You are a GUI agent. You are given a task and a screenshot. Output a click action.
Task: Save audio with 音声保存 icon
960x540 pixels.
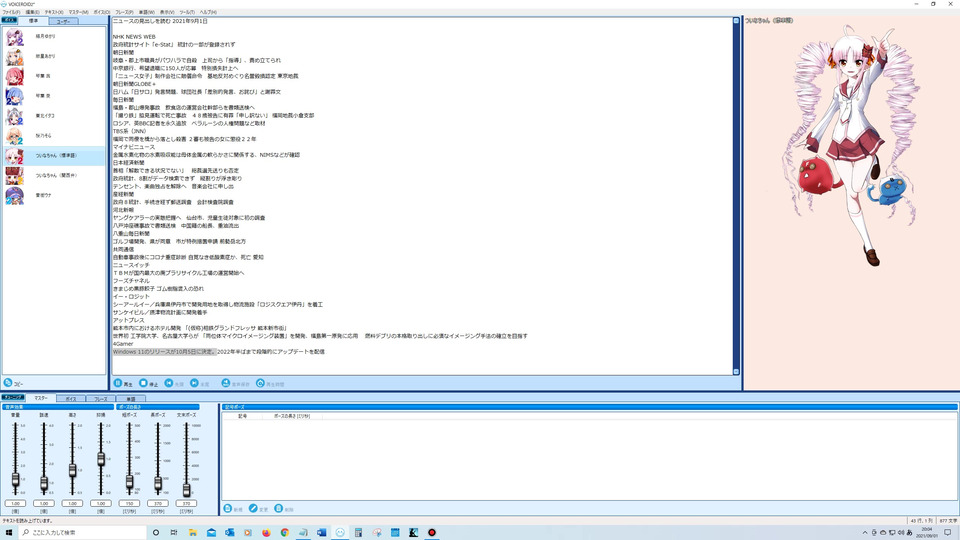(226, 383)
